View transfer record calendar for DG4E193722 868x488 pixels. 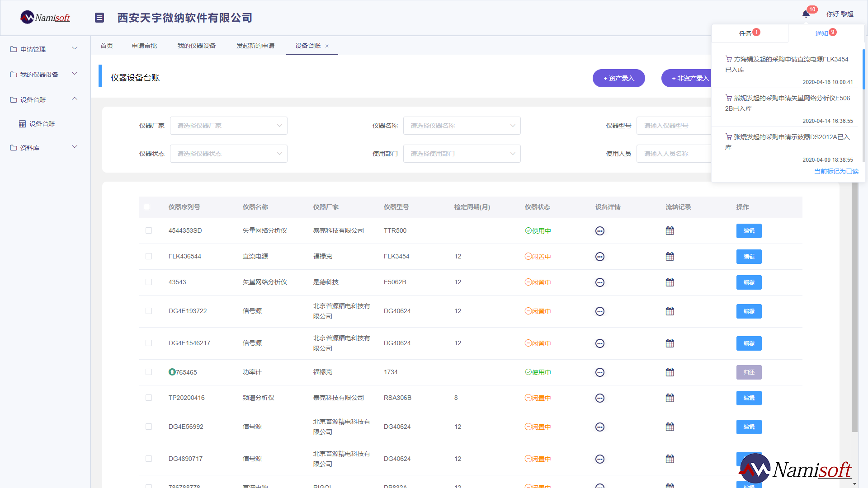pyautogui.click(x=670, y=311)
